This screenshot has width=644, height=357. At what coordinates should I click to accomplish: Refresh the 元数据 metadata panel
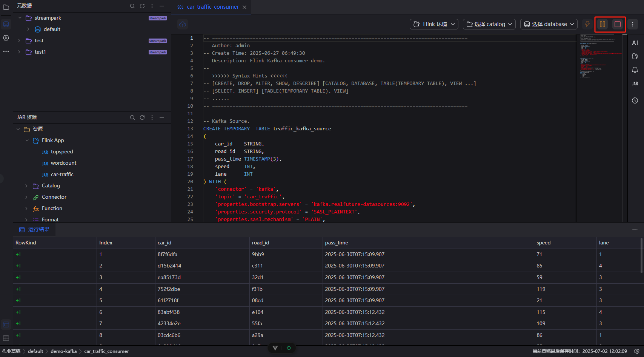(x=142, y=6)
